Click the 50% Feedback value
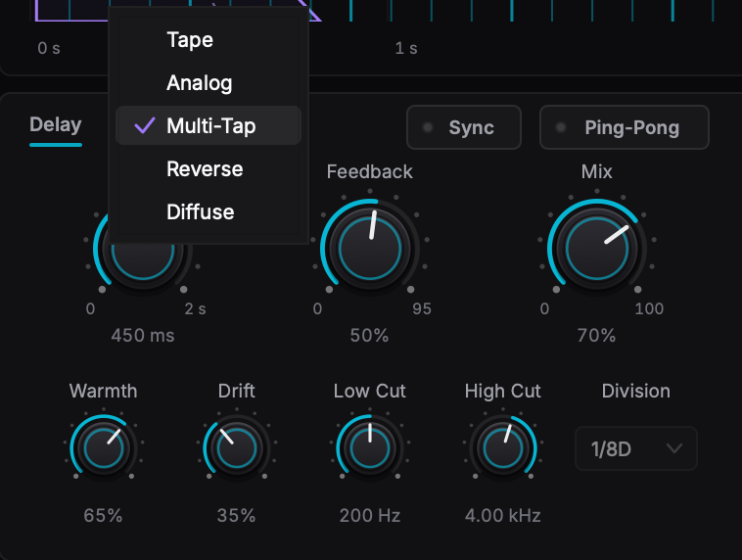This screenshot has height=560, width=742. 370,336
